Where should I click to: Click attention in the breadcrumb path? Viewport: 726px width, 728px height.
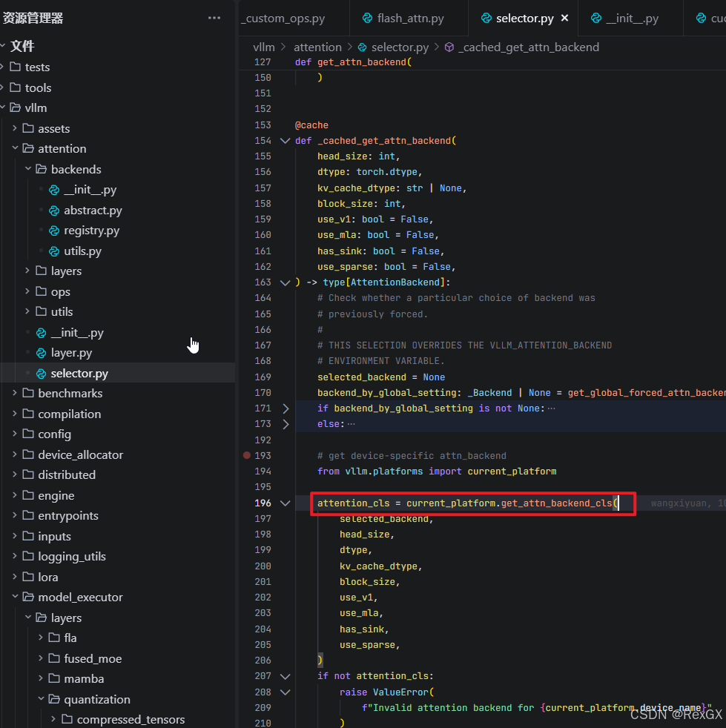(x=317, y=47)
